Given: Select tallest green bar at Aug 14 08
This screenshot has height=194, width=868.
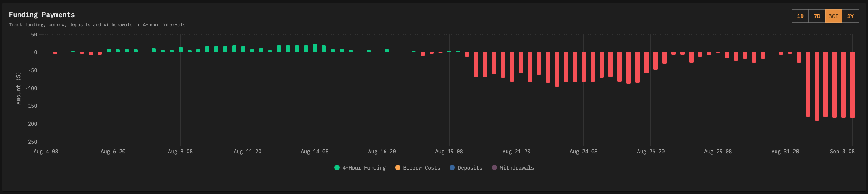Looking at the screenshot, I should pyautogui.click(x=315, y=48).
